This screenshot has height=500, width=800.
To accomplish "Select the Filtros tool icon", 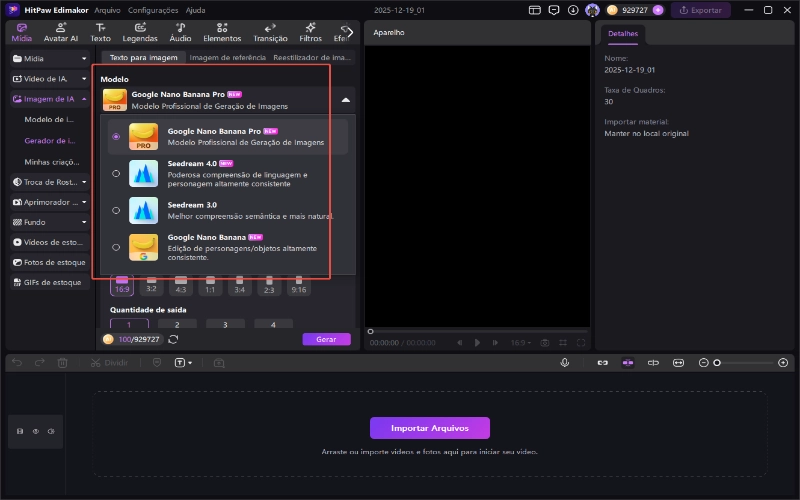I will coord(310,32).
